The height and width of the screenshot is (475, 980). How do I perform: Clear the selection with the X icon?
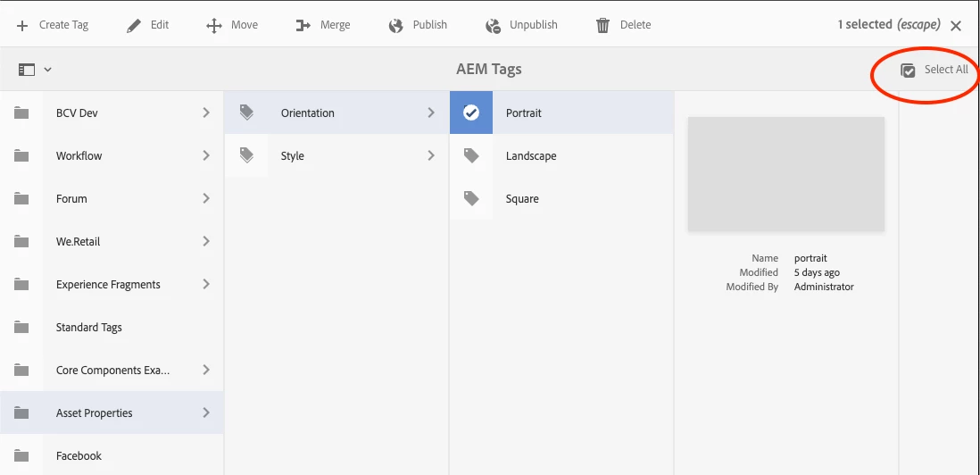coord(956,26)
